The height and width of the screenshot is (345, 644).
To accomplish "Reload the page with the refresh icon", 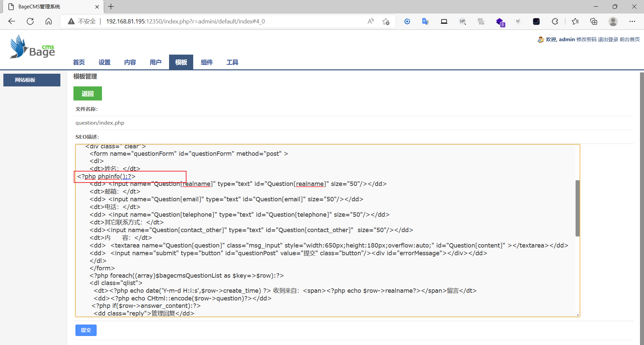I will (x=30, y=21).
